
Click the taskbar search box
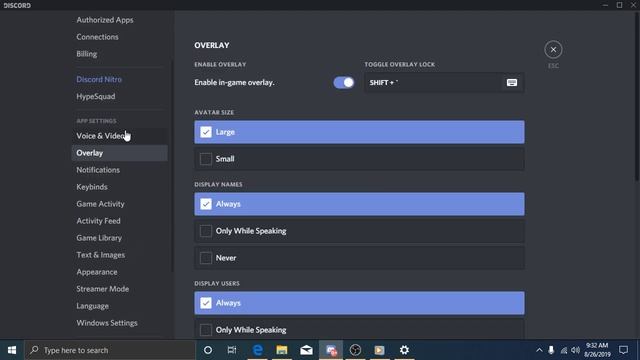click(110, 350)
